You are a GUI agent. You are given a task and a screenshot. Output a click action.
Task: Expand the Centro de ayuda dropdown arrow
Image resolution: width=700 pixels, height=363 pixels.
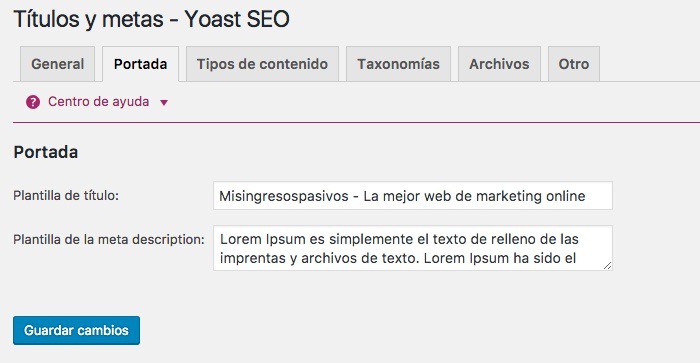tap(164, 103)
